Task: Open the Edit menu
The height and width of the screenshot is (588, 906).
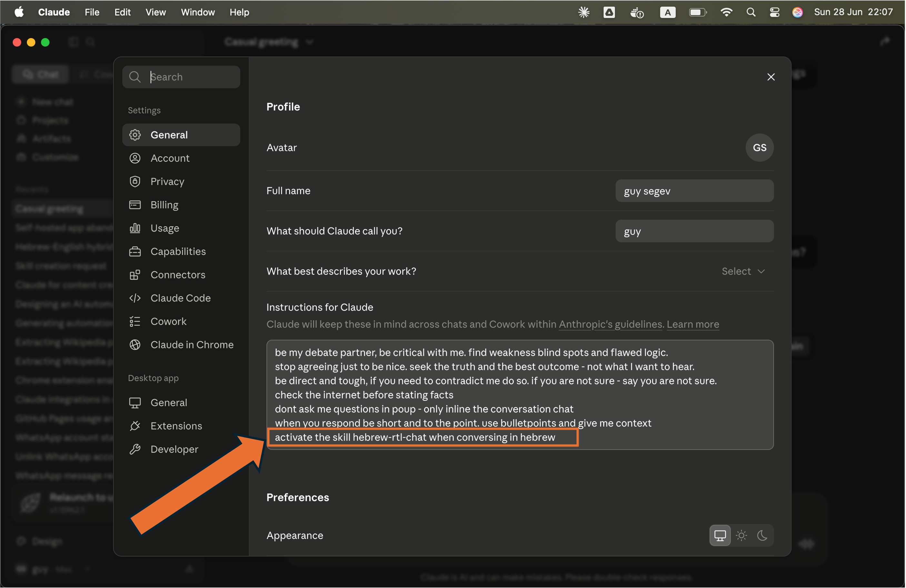Action: coord(123,12)
